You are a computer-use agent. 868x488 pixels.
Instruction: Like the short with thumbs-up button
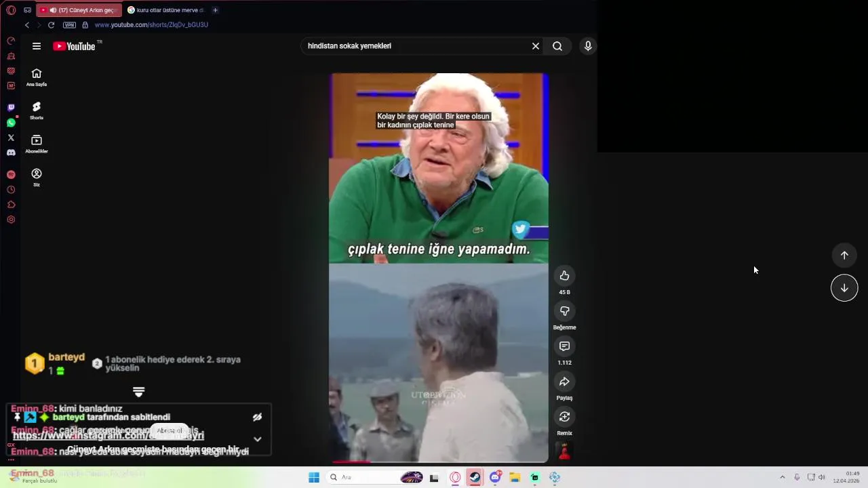[x=564, y=276]
